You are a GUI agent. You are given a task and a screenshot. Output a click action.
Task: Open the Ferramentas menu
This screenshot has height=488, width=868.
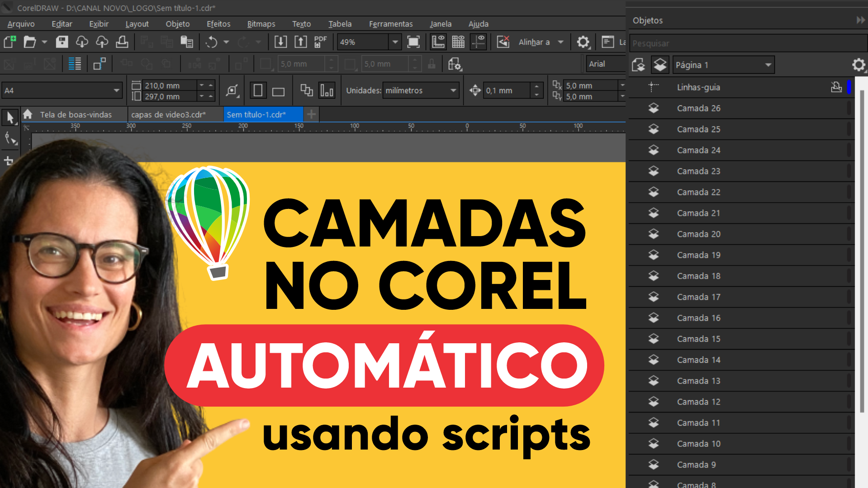(391, 24)
